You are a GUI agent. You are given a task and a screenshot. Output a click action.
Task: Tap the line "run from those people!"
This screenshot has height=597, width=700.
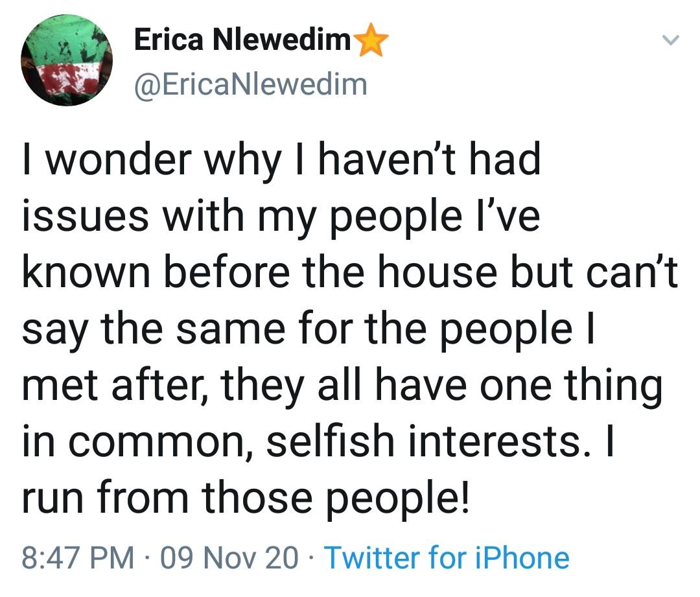[x=245, y=497]
